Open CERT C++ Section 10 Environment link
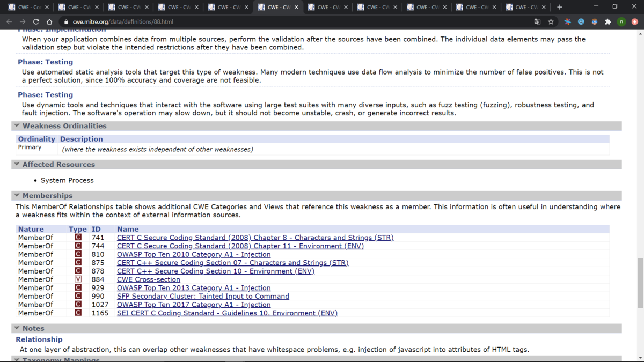Image resolution: width=644 pixels, height=362 pixels. pyautogui.click(x=216, y=271)
